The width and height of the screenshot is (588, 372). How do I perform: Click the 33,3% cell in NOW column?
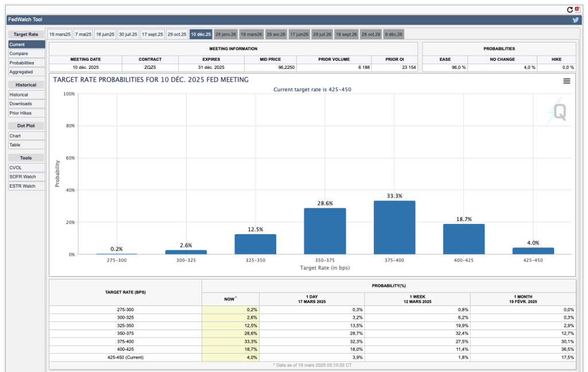(231, 342)
